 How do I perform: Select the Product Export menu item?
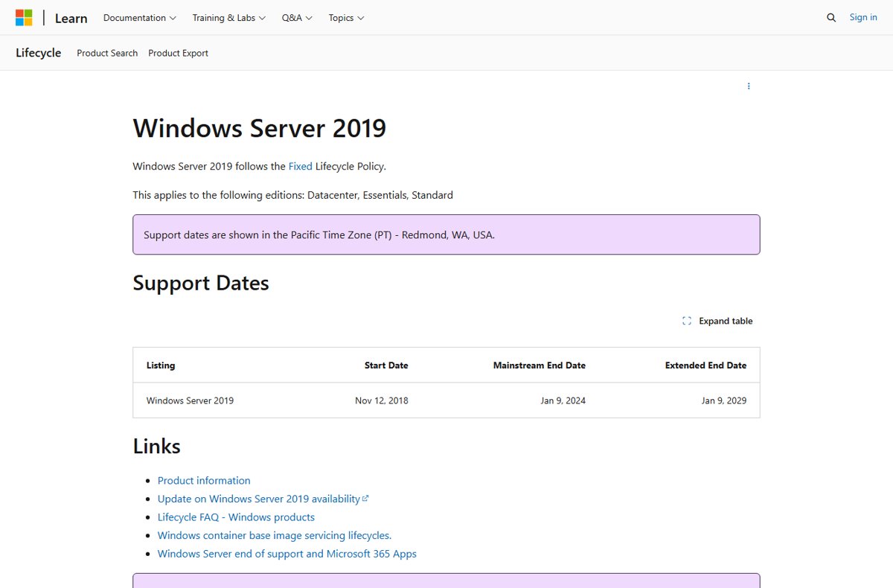[178, 53]
